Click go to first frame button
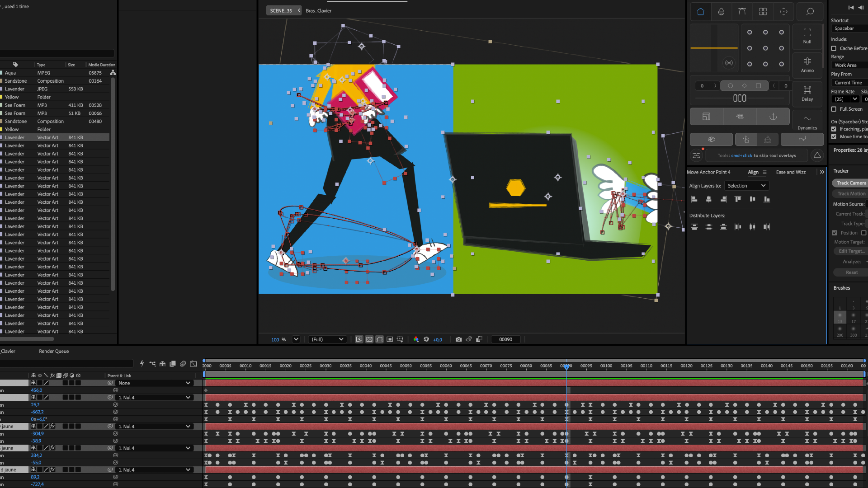This screenshot has width=868, height=488. coord(850,7)
